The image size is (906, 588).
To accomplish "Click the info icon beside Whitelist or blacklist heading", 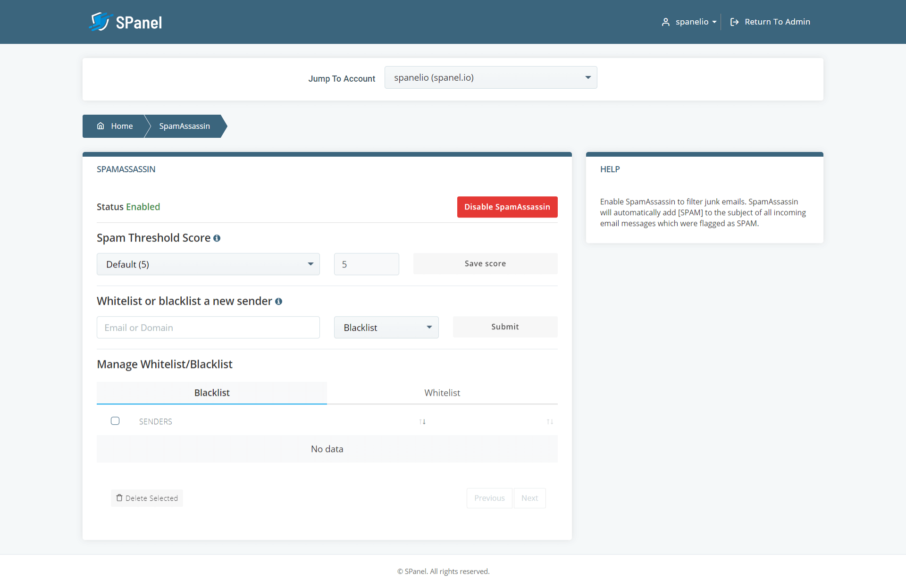I will 278,302.
